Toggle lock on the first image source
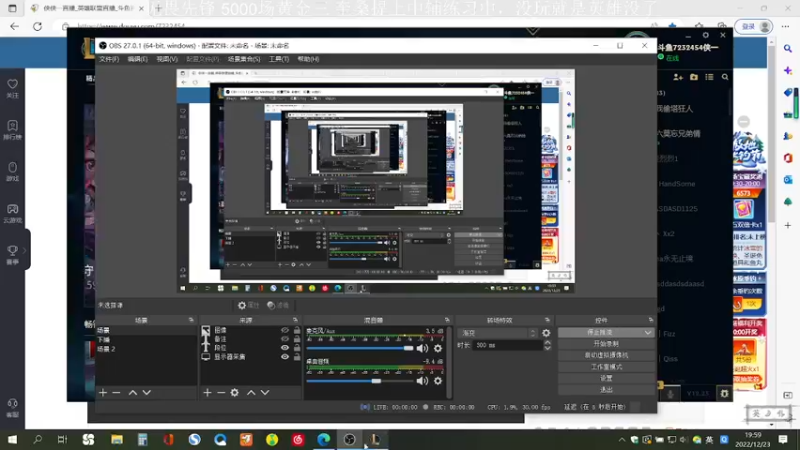 (297, 330)
